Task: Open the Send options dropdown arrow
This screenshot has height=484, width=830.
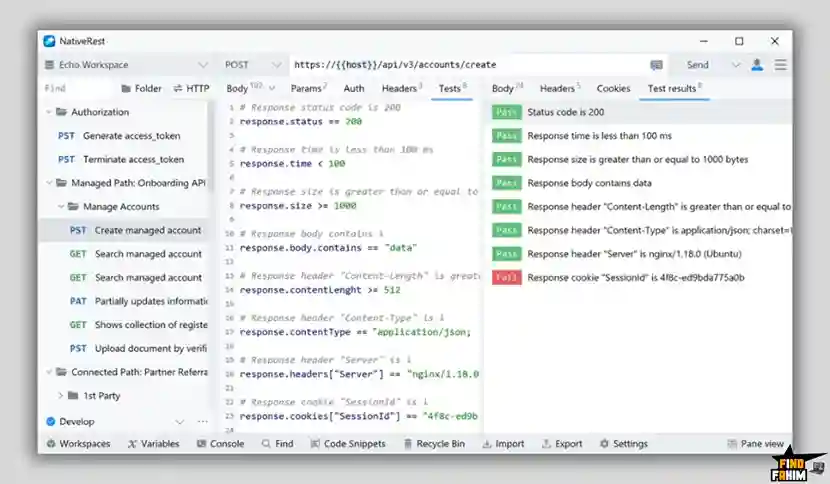Action: pos(736,65)
